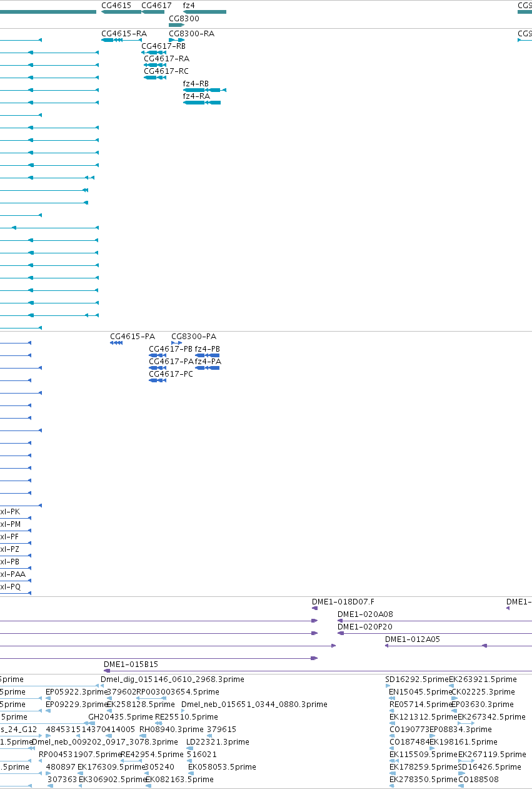Click the Dmel_dig_015146_0610_2968.3prime label
The height and width of the screenshot is (789, 532).
[173, 680]
